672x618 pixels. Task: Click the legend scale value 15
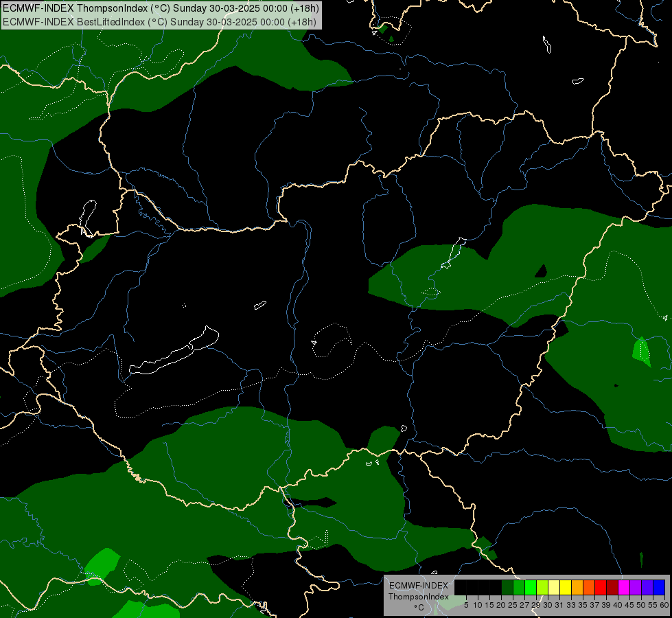489,605
